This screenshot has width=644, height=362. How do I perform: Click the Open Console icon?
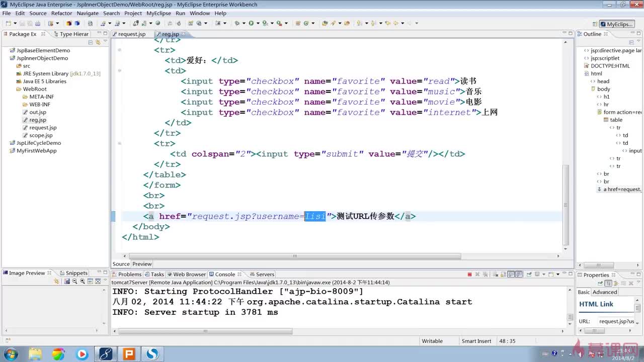551,275
